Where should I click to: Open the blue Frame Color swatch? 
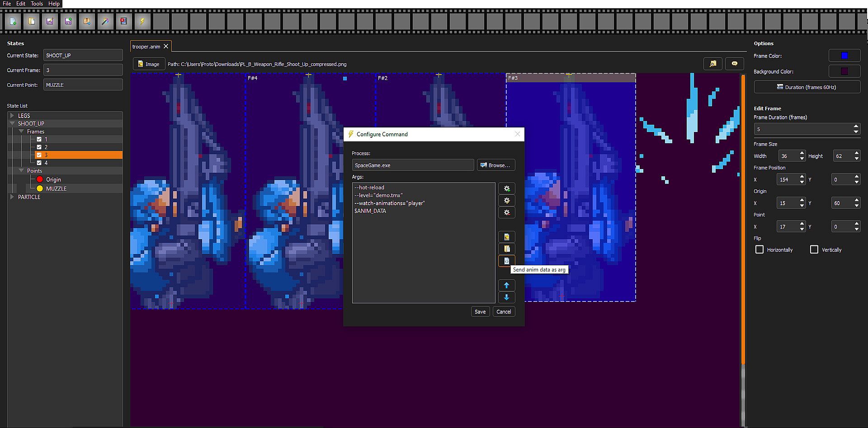point(844,56)
